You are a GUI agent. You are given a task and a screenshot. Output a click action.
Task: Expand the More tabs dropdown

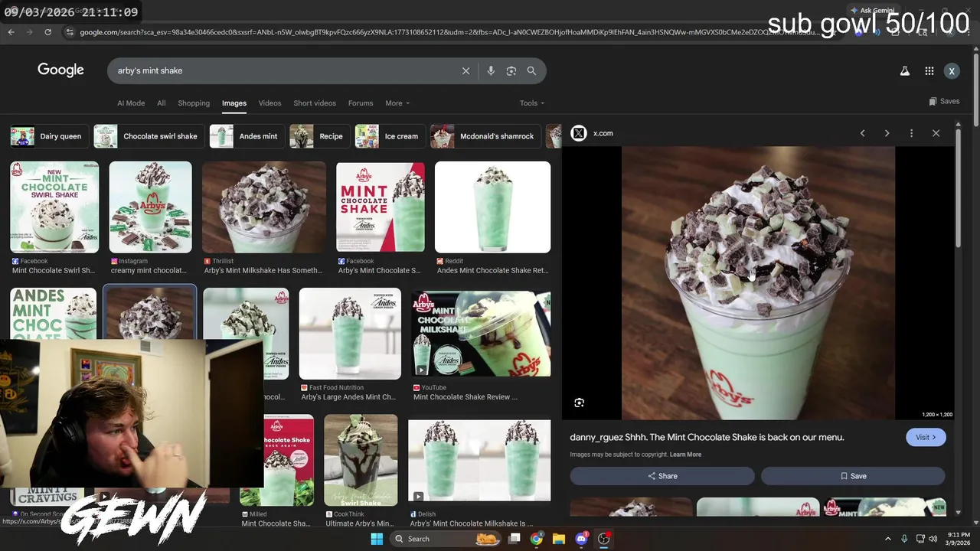[397, 103]
